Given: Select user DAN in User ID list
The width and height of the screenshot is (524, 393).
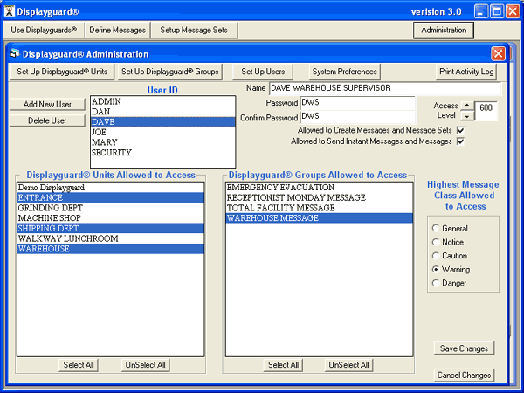Looking at the screenshot, I should click(163, 111).
